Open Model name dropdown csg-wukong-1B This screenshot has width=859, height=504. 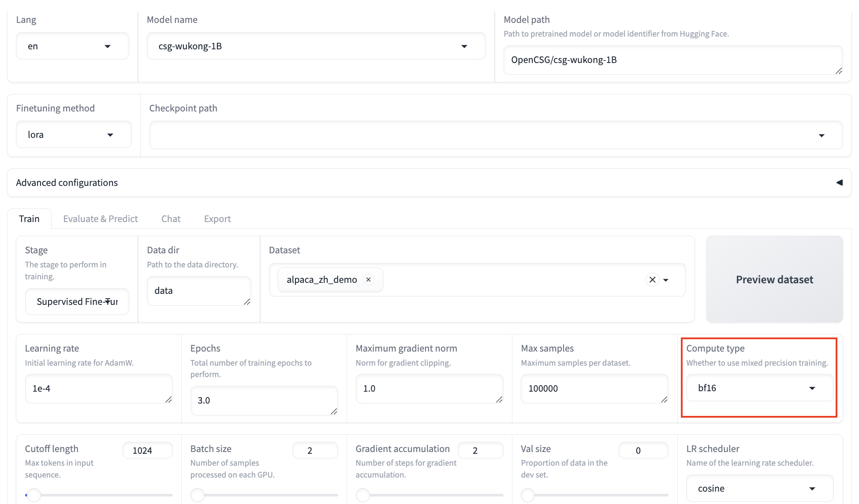coord(316,46)
